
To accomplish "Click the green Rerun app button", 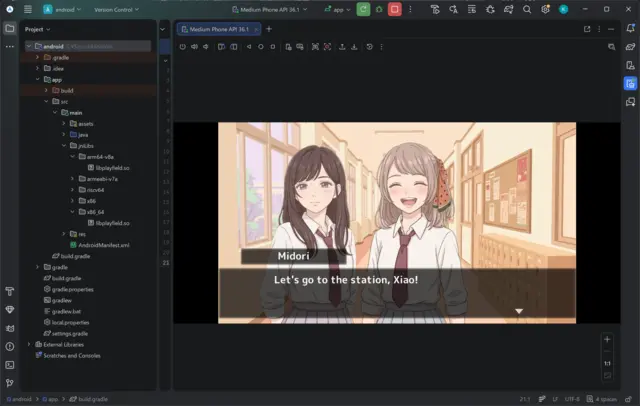I will point(363,9).
